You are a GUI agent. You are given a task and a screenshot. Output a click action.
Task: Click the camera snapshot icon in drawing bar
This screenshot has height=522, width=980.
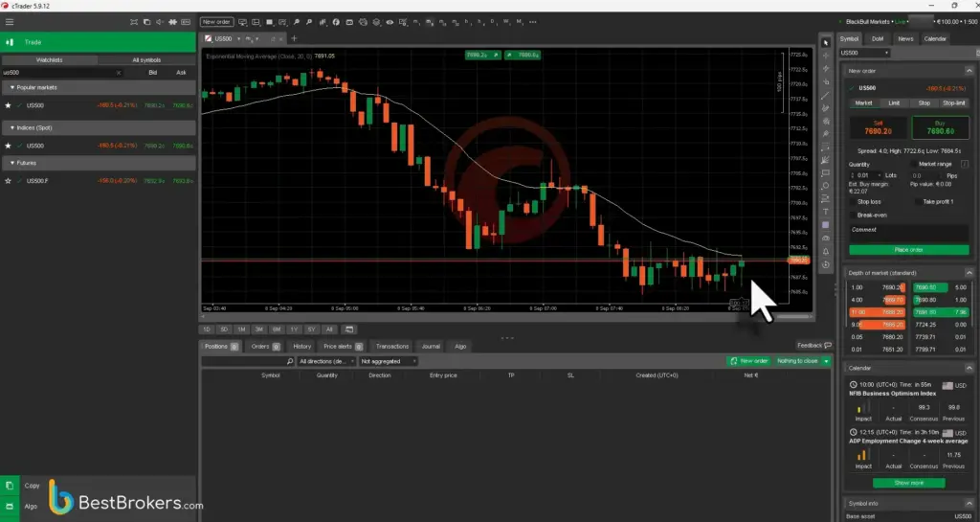coord(826,238)
